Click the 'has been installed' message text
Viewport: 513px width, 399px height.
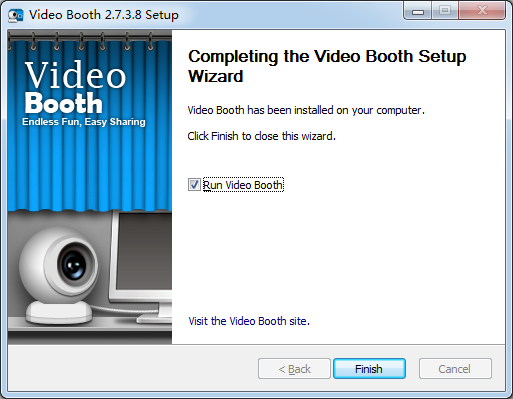click(306, 110)
